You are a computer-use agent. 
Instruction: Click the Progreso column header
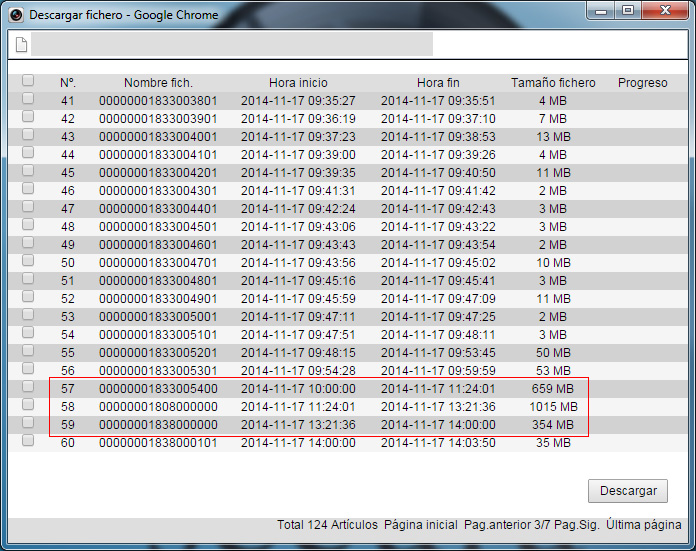pyautogui.click(x=643, y=83)
